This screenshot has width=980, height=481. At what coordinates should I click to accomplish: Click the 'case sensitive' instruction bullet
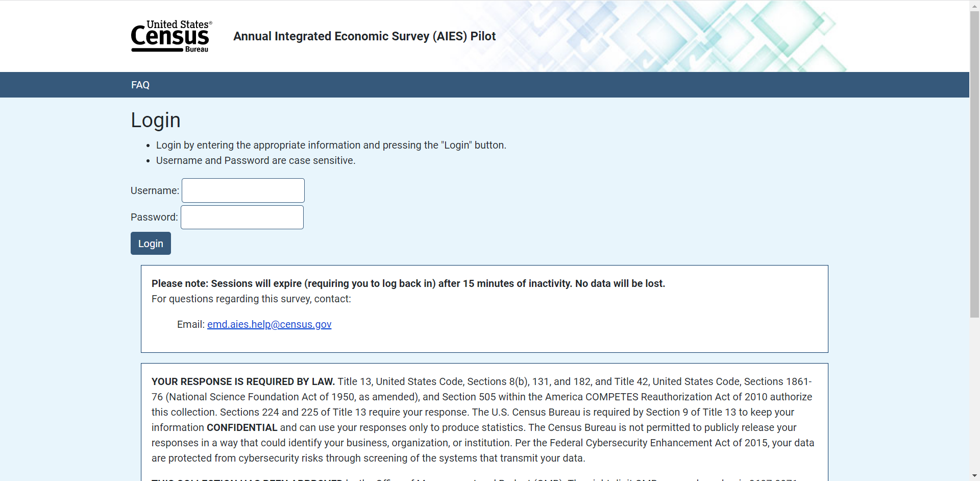255,160
